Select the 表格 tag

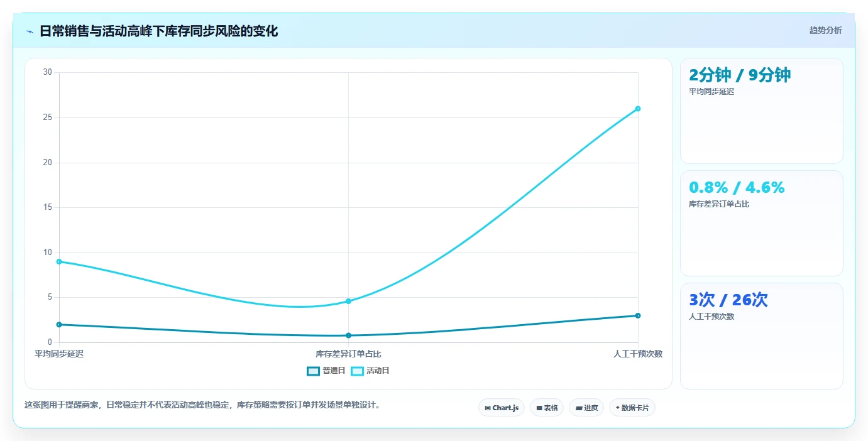[x=547, y=408]
